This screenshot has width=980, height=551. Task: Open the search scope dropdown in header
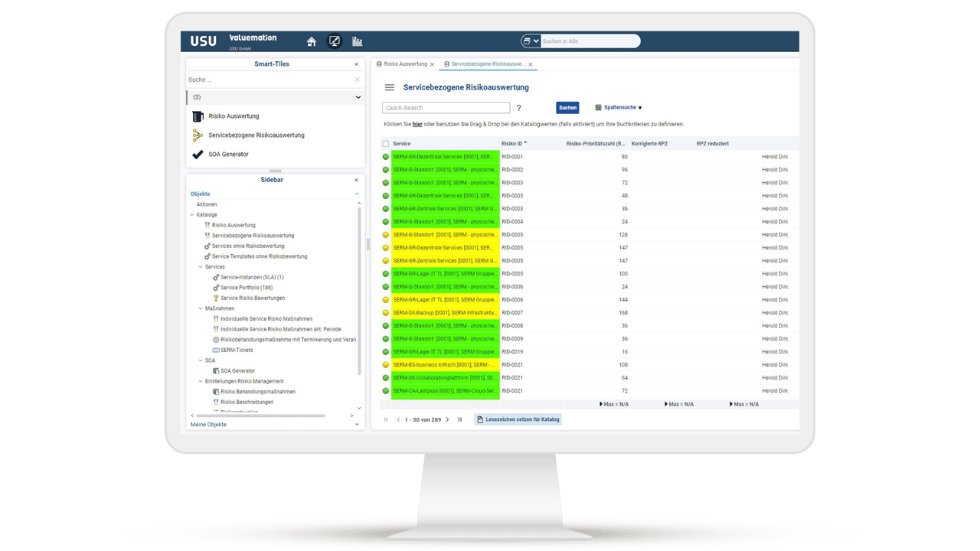pos(531,41)
